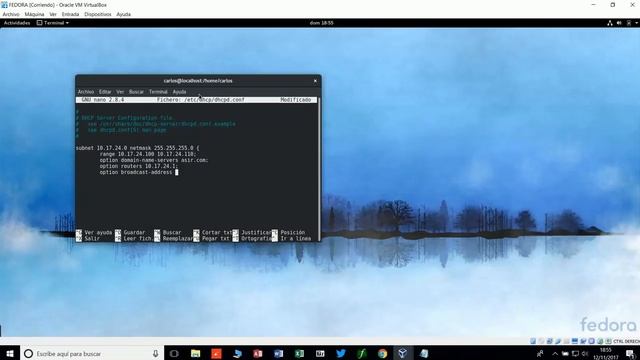Close the carlos@localhost terminal window
The image size is (640, 360).
(315, 81)
